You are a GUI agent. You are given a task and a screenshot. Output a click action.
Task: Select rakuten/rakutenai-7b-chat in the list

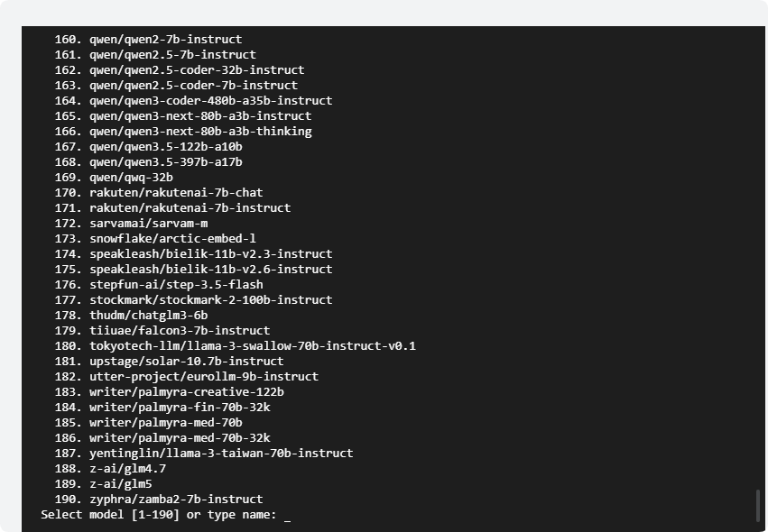[176, 192]
